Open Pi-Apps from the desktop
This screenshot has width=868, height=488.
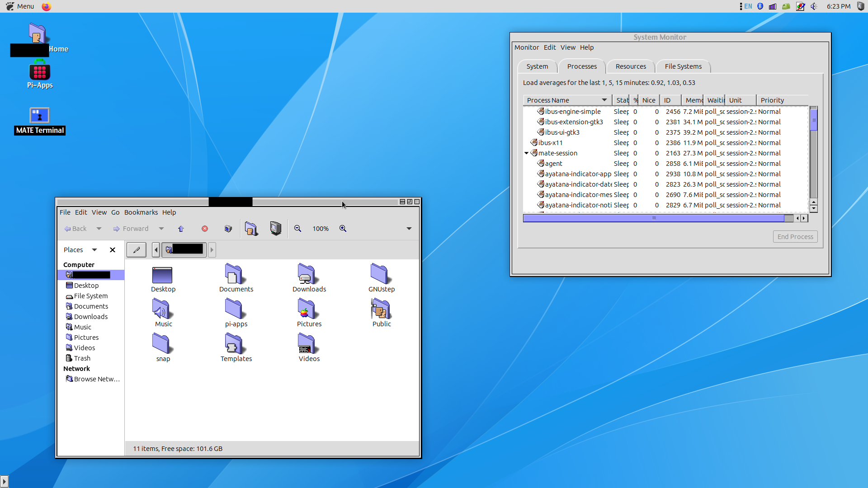pyautogui.click(x=39, y=72)
